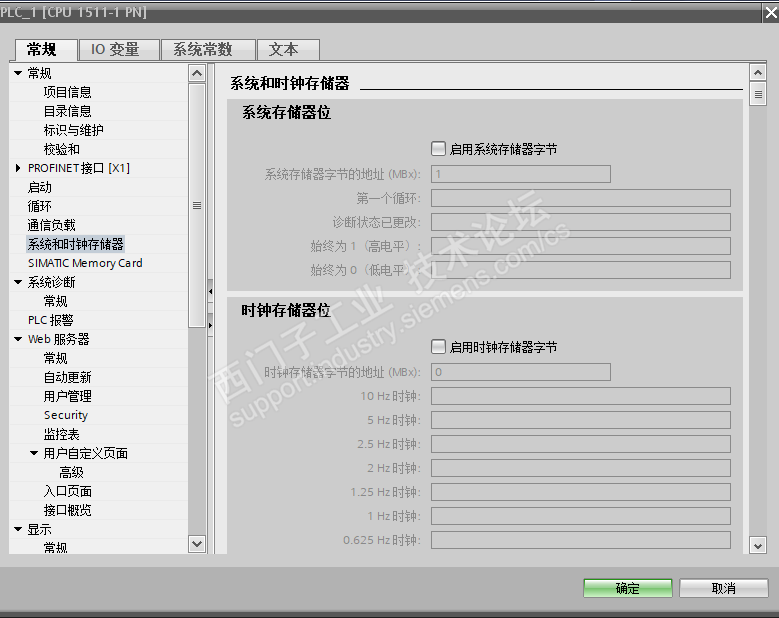Select 接口概览 in the tree
The image size is (779, 618).
(x=68, y=510)
